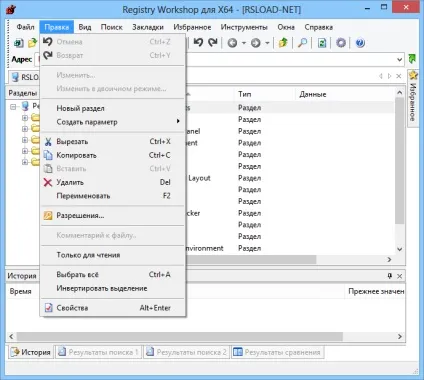Choose Выбрать всё menu entry
This screenshot has height=380, width=424.
click(x=113, y=275)
